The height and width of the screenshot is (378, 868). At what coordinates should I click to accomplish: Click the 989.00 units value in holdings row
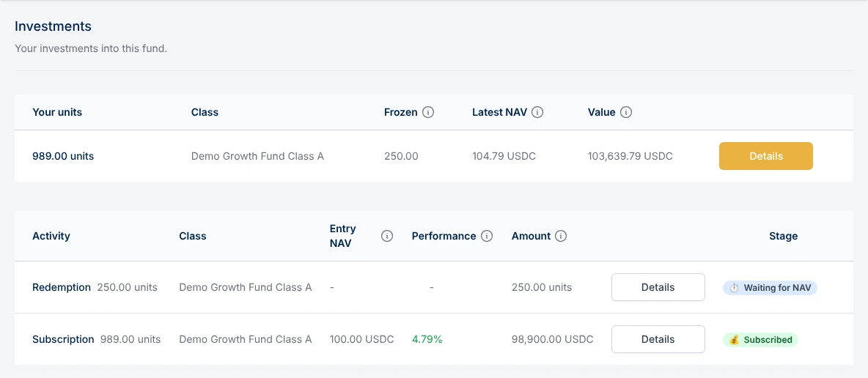(x=63, y=156)
